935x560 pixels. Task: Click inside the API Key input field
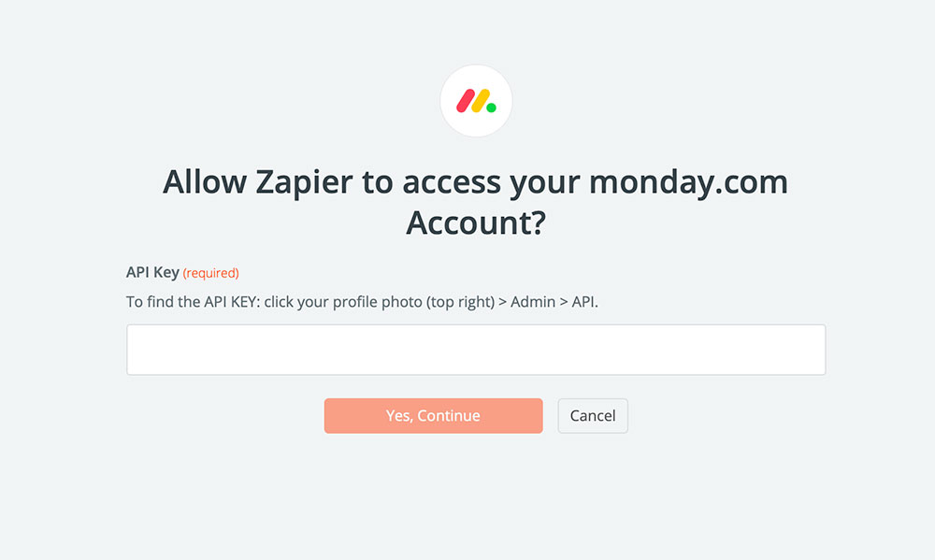[x=476, y=350]
